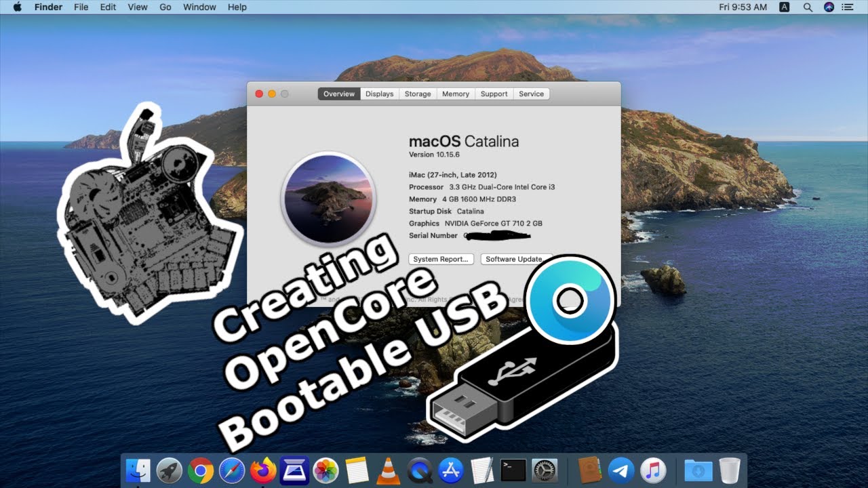The height and width of the screenshot is (488, 868).
Task: Open TextEdit from the Dock
Action: click(x=482, y=470)
